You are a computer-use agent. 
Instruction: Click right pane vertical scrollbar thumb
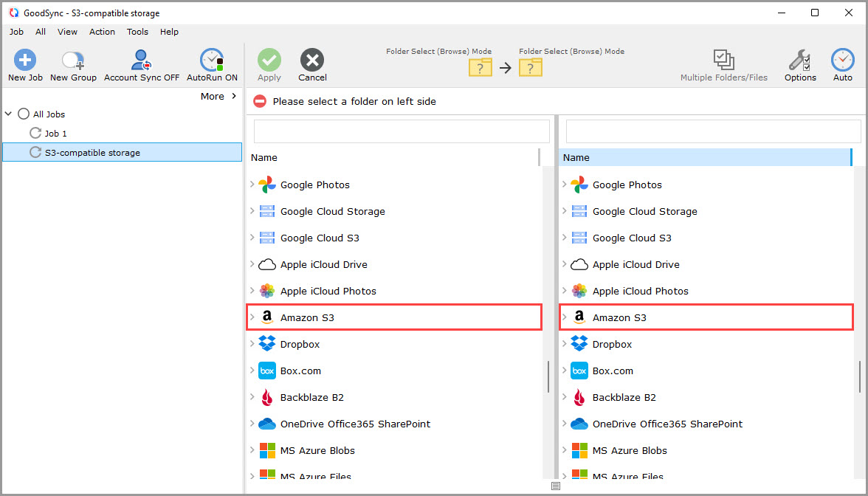point(861,376)
